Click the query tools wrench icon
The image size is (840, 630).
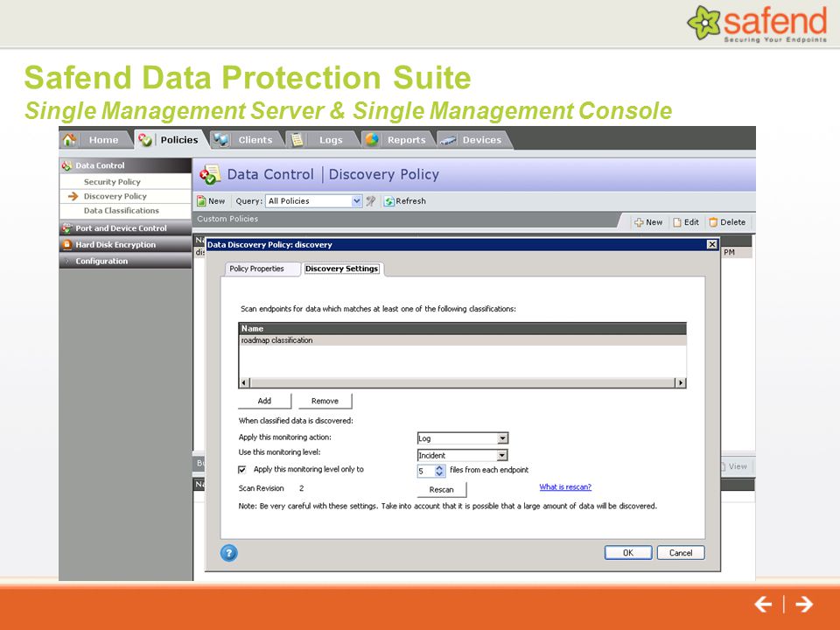pos(370,201)
